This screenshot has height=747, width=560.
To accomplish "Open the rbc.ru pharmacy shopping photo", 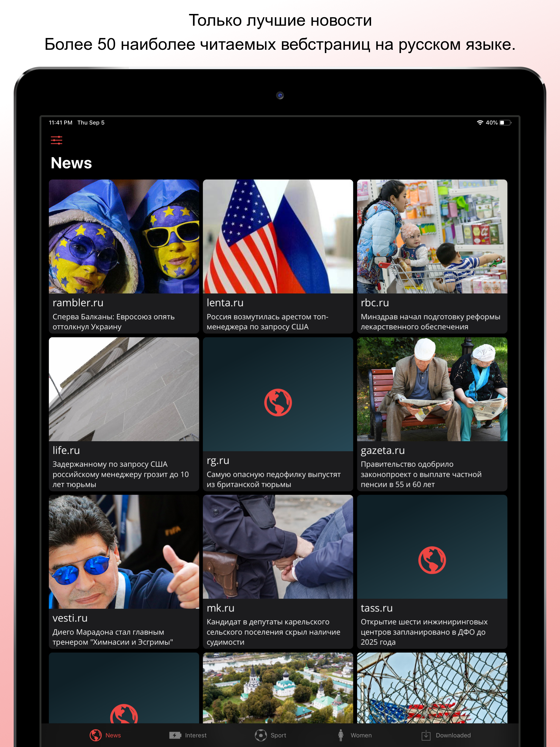I will 432,237.
